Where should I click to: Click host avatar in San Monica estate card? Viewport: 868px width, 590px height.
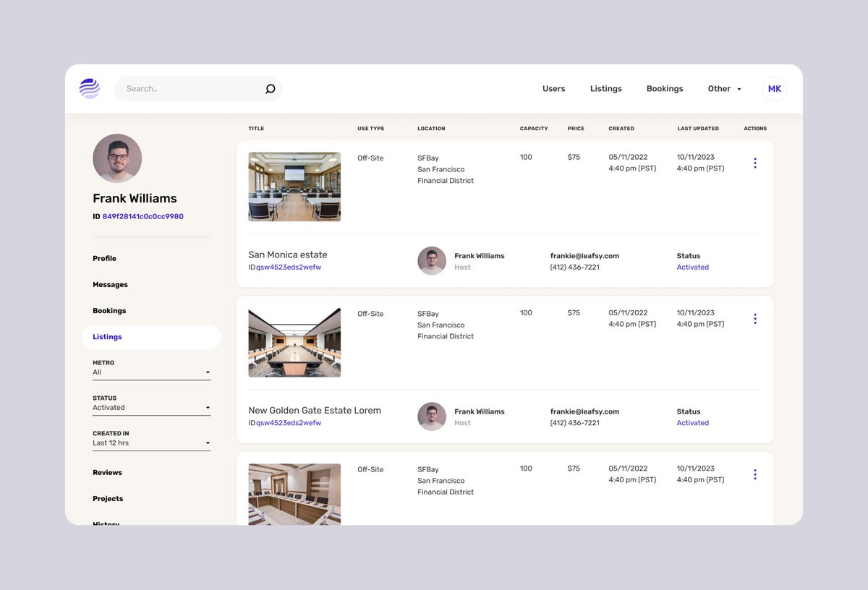pos(432,261)
